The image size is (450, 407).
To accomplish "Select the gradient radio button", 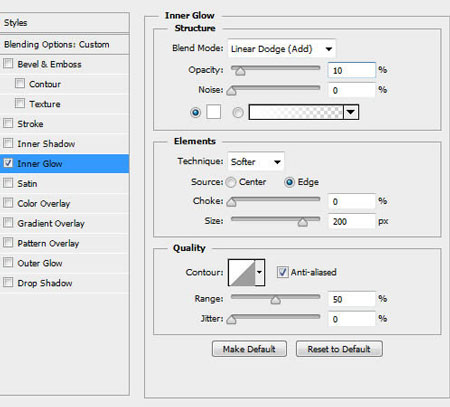I will pyautogui.click(x=238, y=112).
